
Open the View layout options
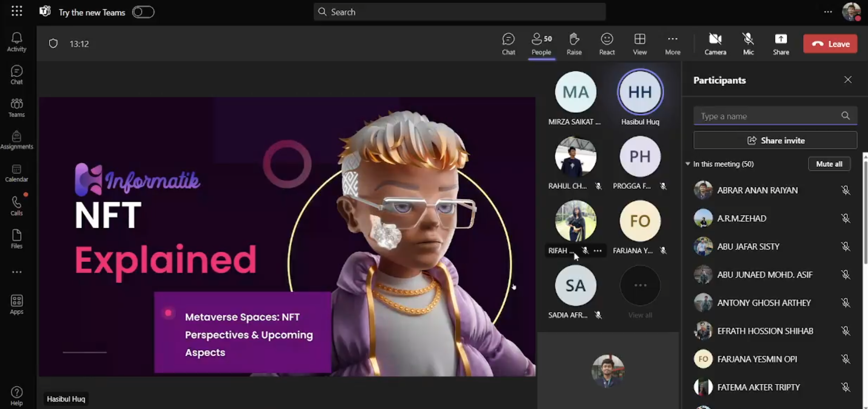[640, 44]
